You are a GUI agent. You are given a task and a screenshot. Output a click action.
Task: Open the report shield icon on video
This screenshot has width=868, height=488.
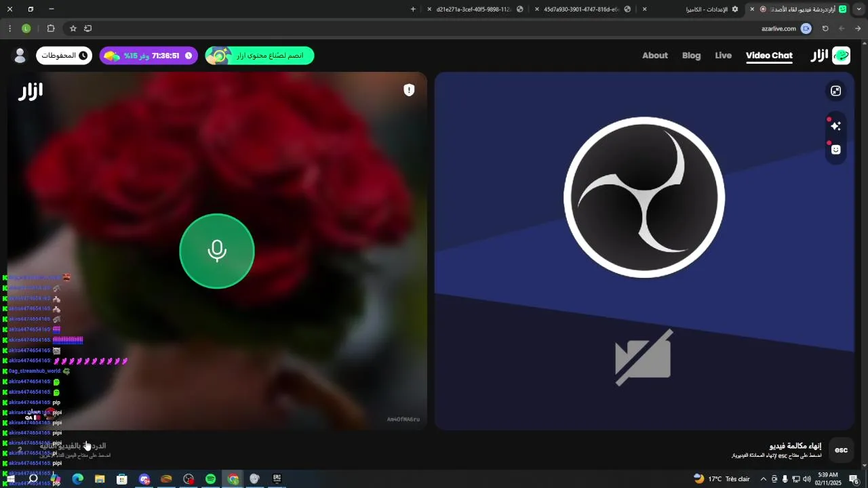pyautogui.click(x=409, y=90)
